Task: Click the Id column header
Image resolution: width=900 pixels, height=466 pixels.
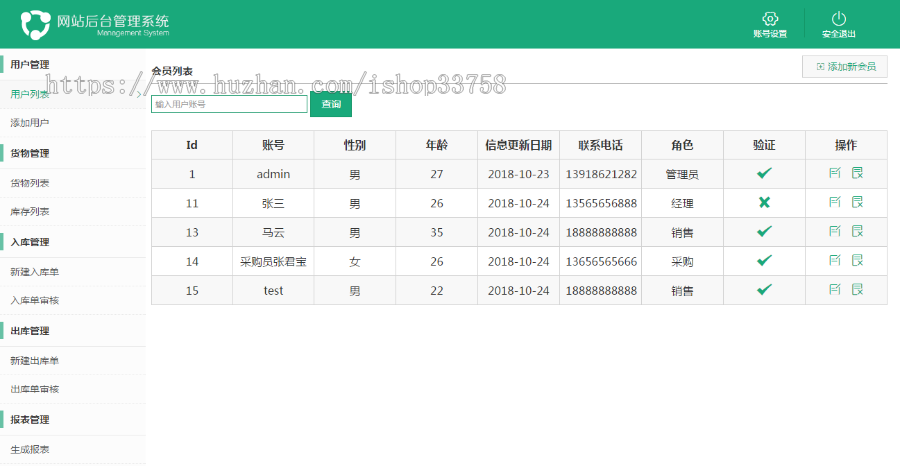Action: pos(192,145)
